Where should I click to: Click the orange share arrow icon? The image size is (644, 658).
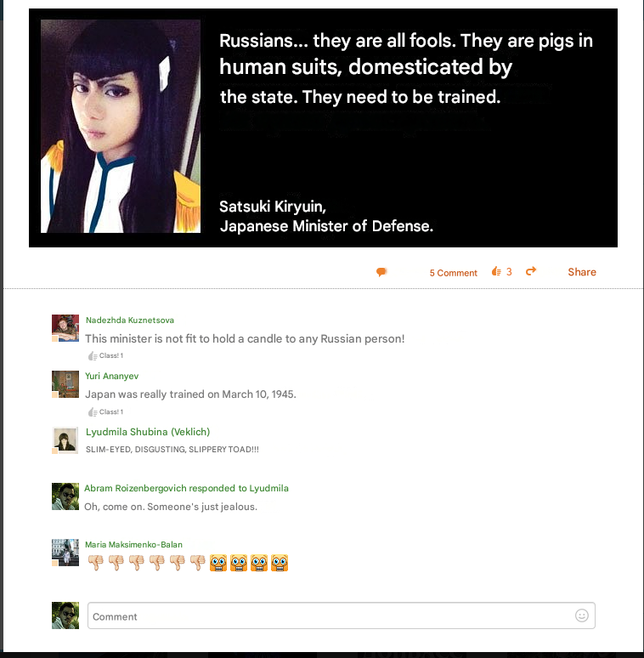coord(531,271)
